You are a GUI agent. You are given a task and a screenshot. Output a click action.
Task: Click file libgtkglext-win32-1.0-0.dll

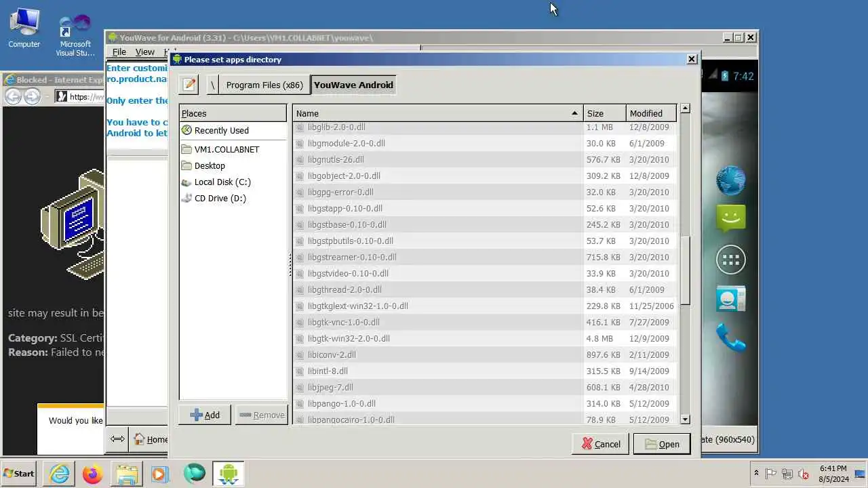click(x=357, y=306)
